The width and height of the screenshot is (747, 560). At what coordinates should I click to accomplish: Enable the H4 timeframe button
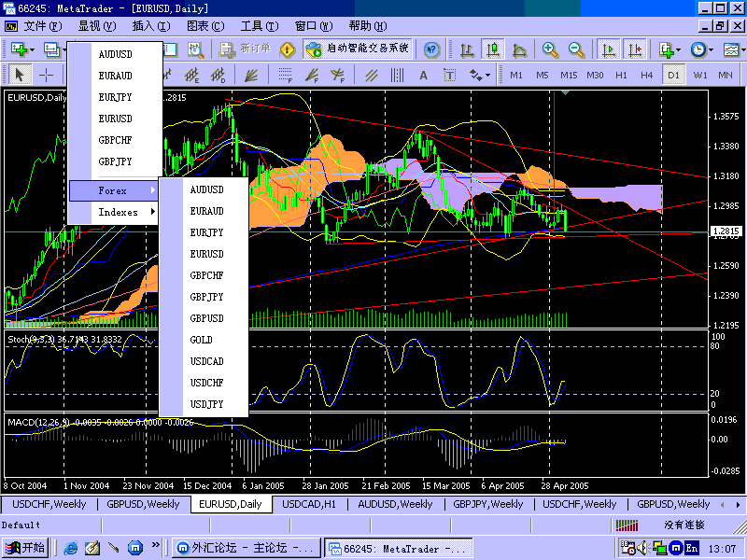pyautogui.click(x=647, y=75)
